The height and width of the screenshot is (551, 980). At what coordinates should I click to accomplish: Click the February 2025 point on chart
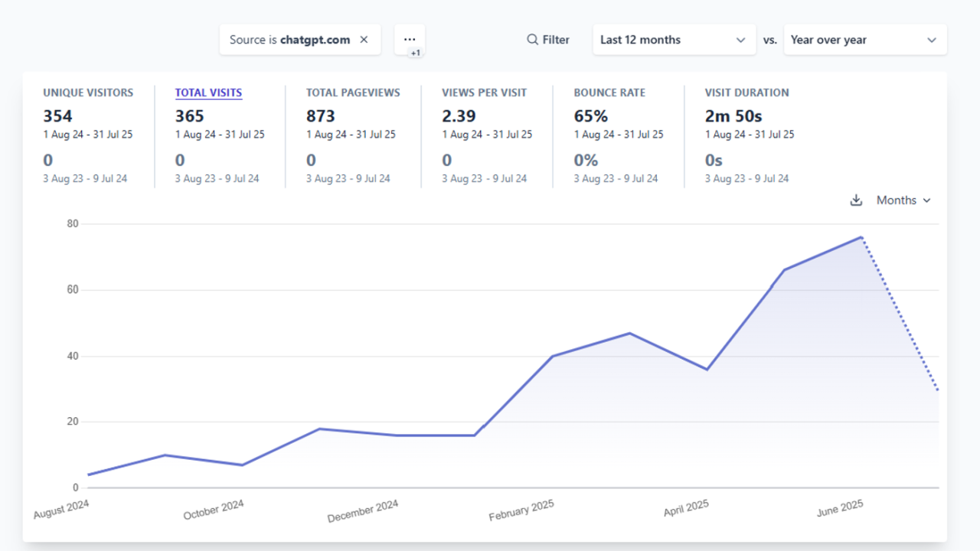552,356
